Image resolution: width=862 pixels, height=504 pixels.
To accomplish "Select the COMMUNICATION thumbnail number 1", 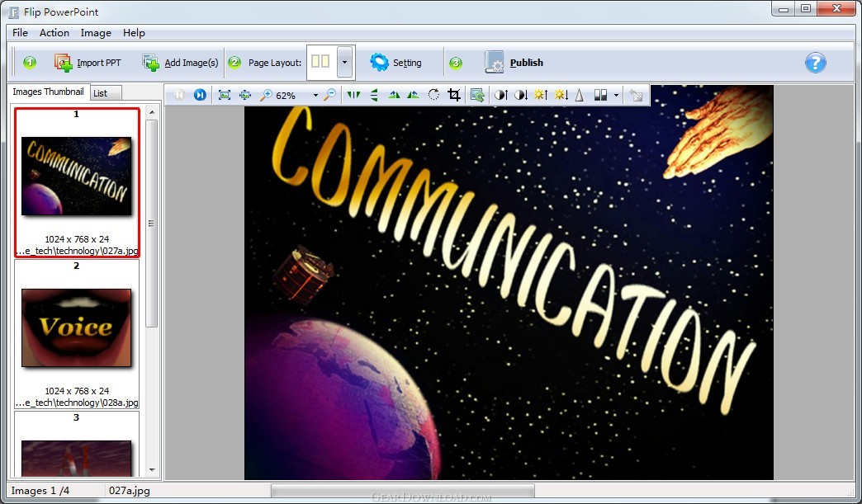I will coord(77,176).
